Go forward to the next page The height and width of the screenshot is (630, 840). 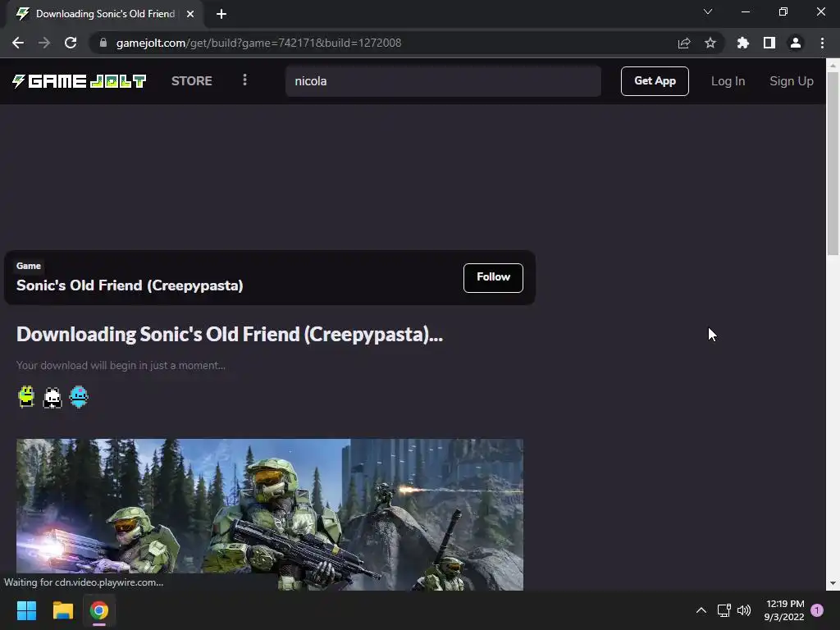pyautogui.click(x=44, y=43)
